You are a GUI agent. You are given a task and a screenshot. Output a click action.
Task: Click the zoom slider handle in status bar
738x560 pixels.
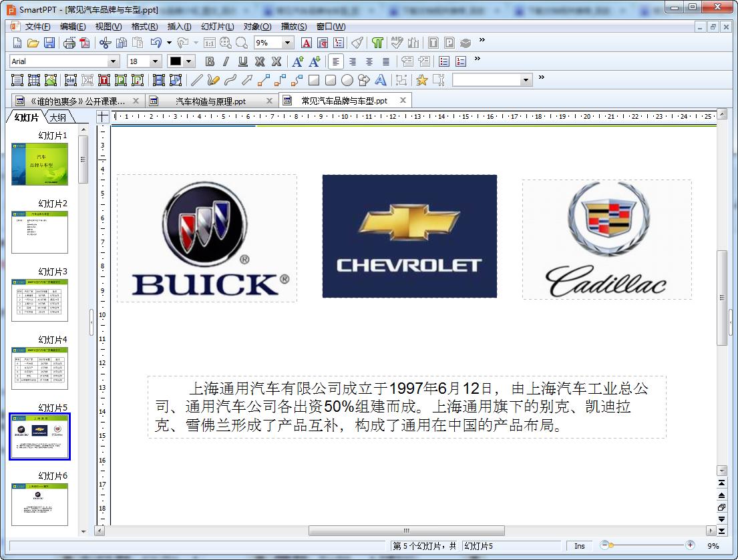tap(611, 545)
